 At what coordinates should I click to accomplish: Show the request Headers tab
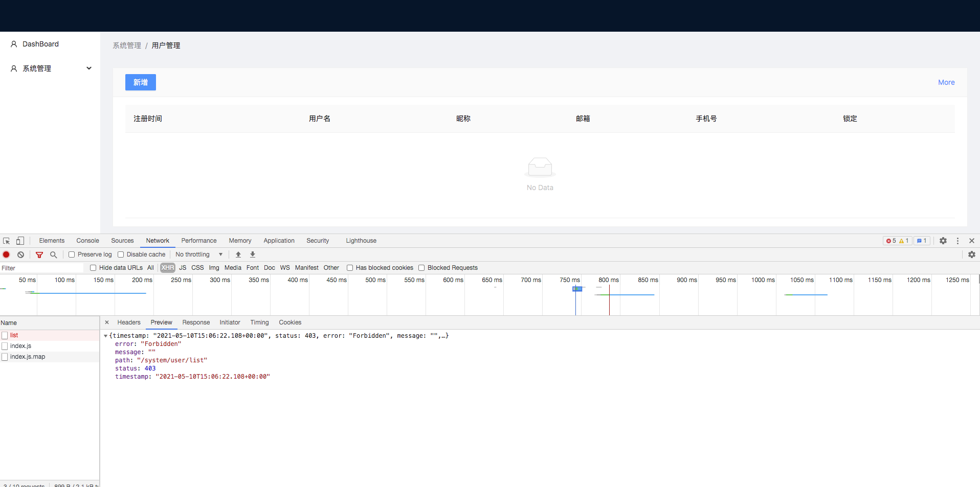(129, 322)
